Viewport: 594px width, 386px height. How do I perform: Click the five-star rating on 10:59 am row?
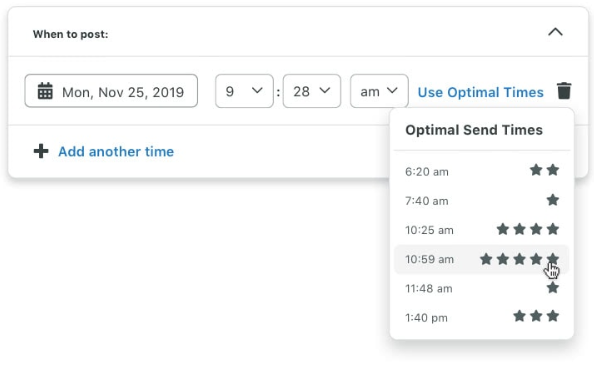pyautogui.click(x=519, y=259)
